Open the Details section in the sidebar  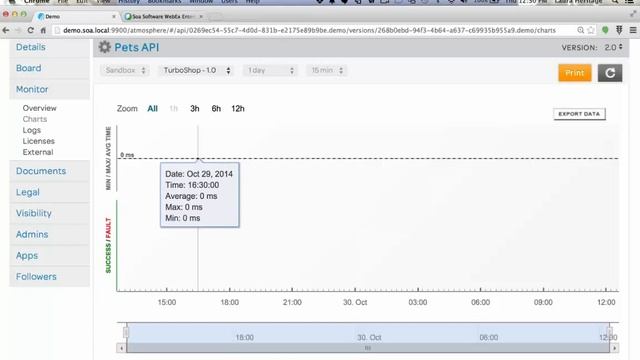point(49,47)
